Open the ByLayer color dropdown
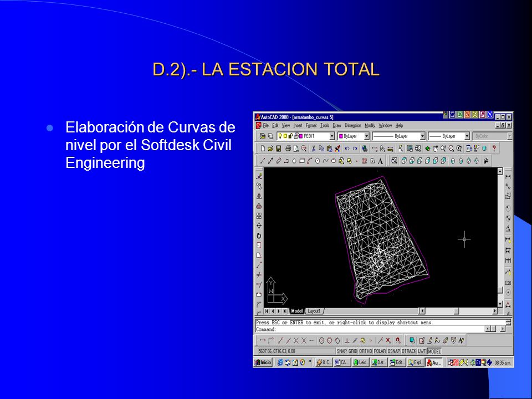 point(366,136)
